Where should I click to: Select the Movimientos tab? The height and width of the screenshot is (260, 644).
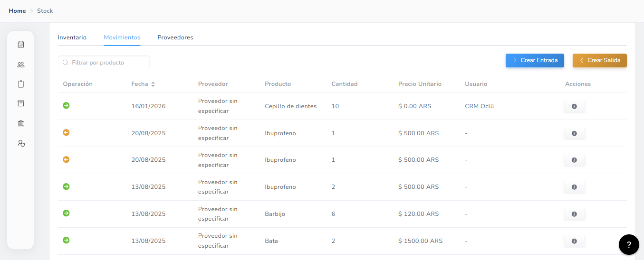pyautogui.click(x=122, y=37)
